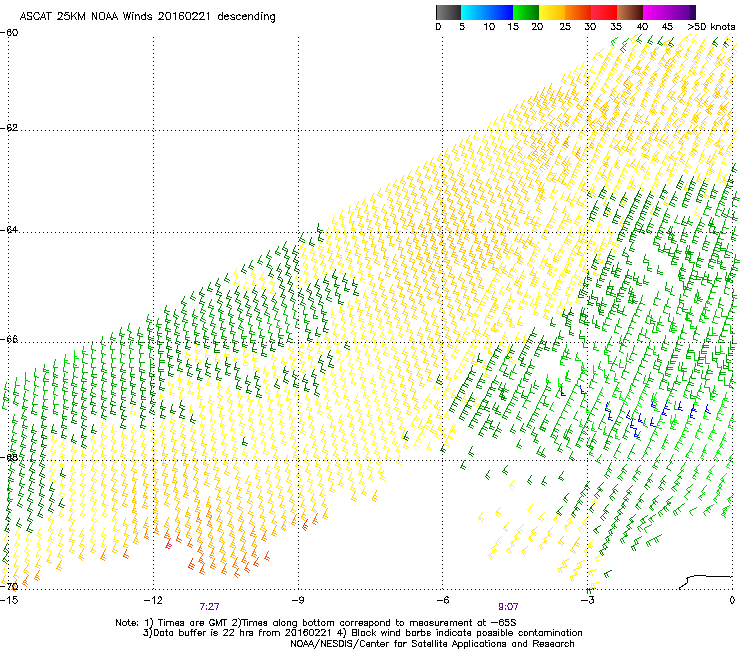Click the '-15' longitude axis label
Viewport: 740px width, 650px height.
tap(9, 600)
